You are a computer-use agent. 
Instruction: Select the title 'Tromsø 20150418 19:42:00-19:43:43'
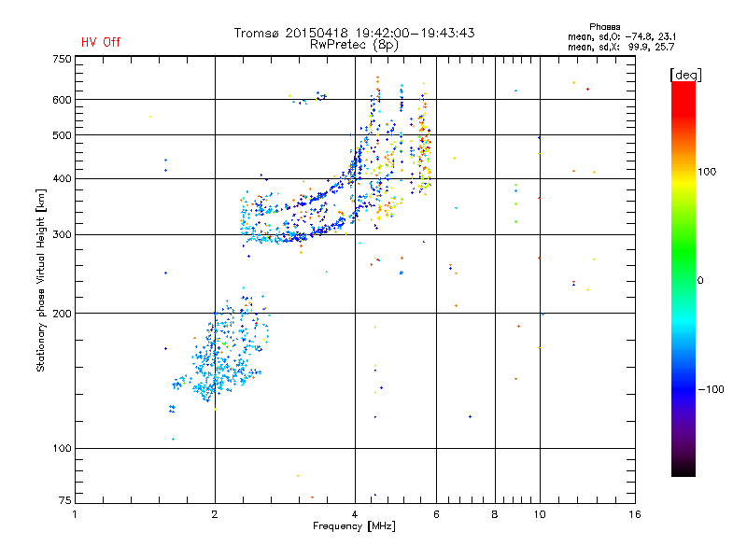pyautogui.click(x=354, y=33)
